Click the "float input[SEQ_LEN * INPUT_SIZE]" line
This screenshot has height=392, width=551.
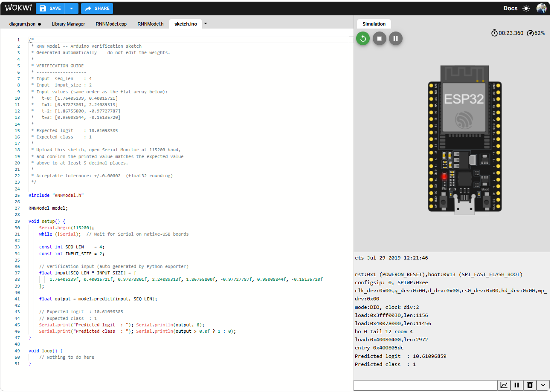(x=88, y=273)
